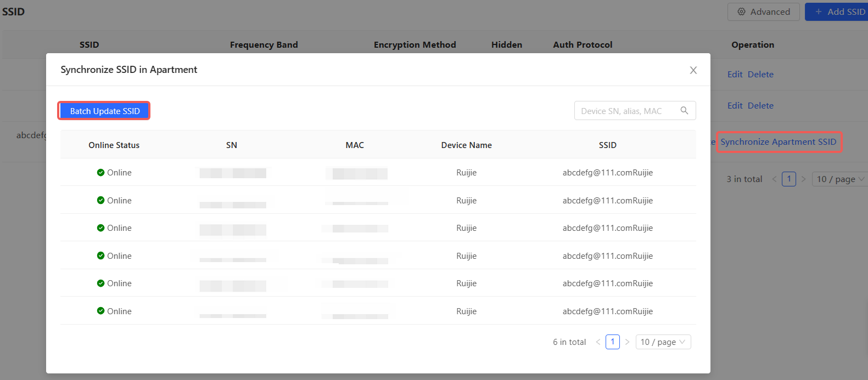868x380 pixels.
Task: Click Batch Update SSID button
Action: (104, 111)
